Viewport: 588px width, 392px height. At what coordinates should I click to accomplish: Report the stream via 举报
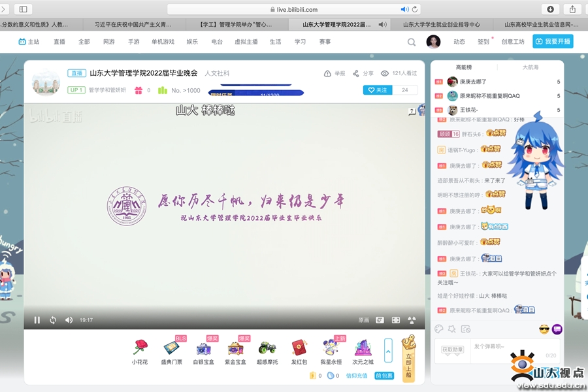[335, 74]
